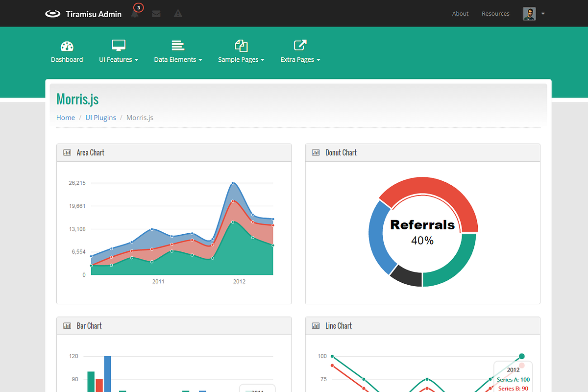Open the notifications bell icon
Viewport: 588px width, 392px height.
click(x=135, y=14)
